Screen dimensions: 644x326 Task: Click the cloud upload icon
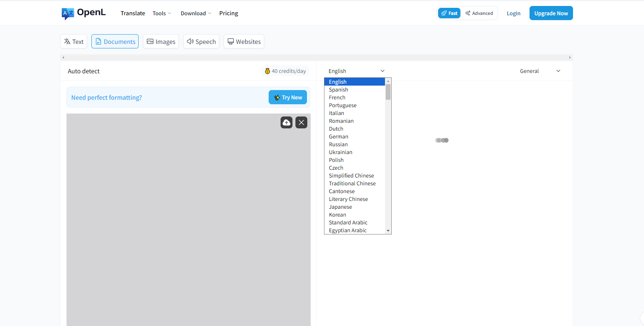point(286,122)
